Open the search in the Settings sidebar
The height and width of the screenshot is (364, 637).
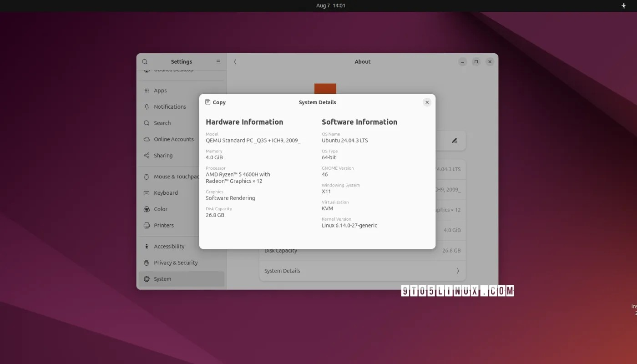click(145, 61)
